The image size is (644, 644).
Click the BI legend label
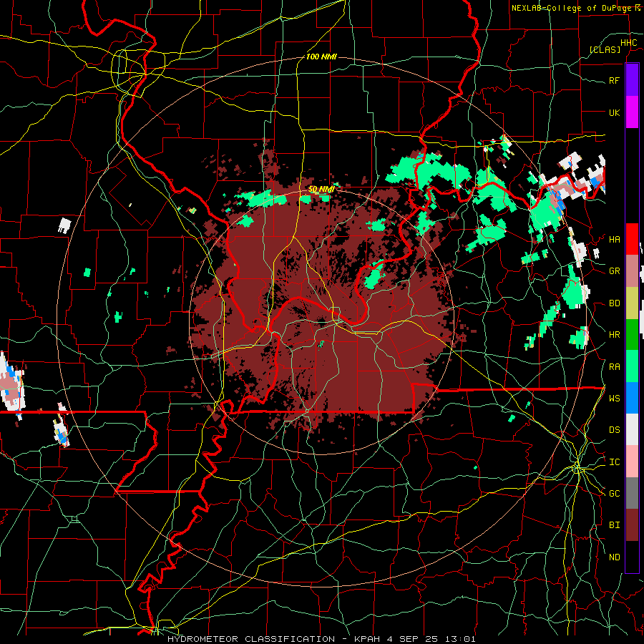pos(615,525)
